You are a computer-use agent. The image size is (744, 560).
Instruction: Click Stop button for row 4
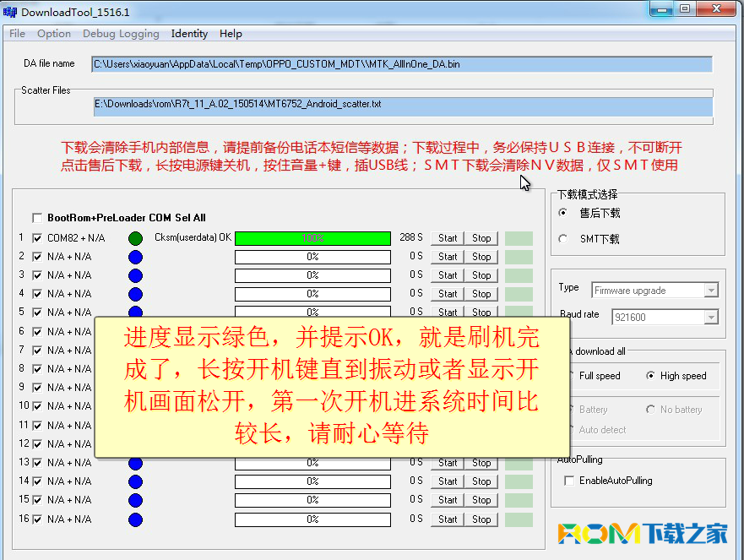[481, 294]
